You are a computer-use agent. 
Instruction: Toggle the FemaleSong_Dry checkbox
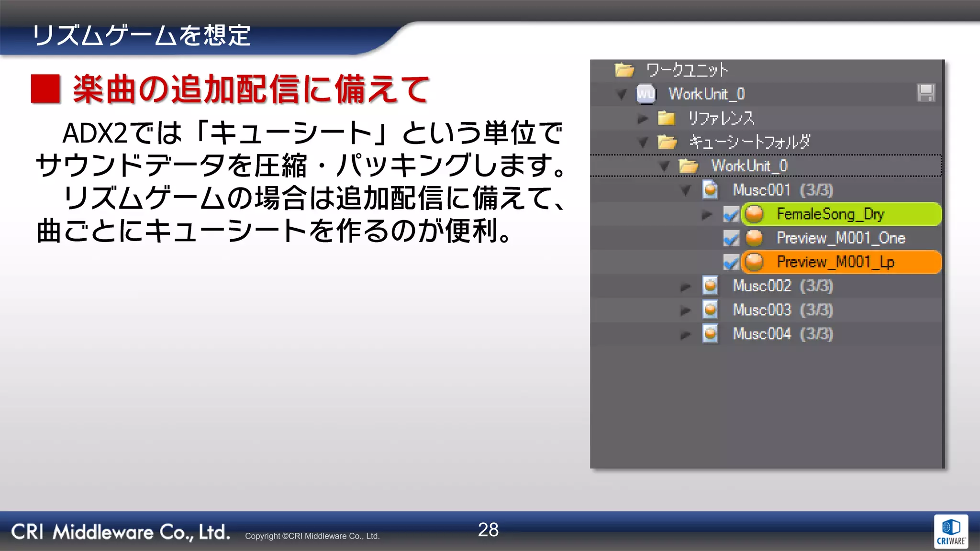pos(731,214)
